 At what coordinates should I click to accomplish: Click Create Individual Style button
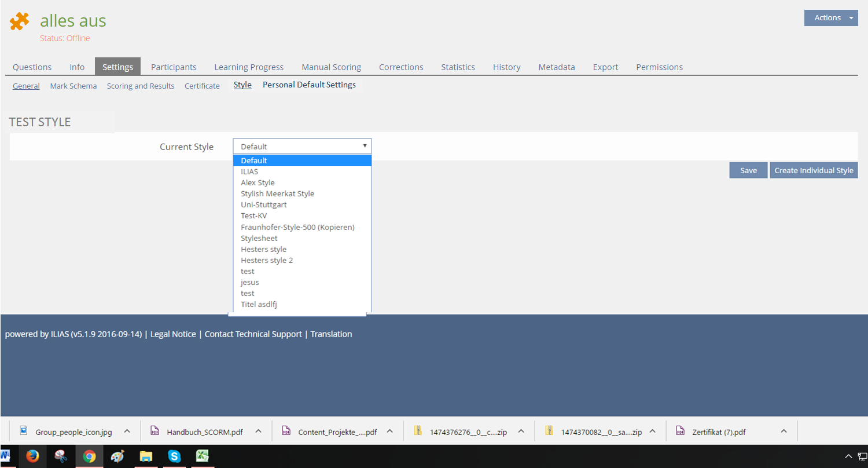(x=814, y=170)
